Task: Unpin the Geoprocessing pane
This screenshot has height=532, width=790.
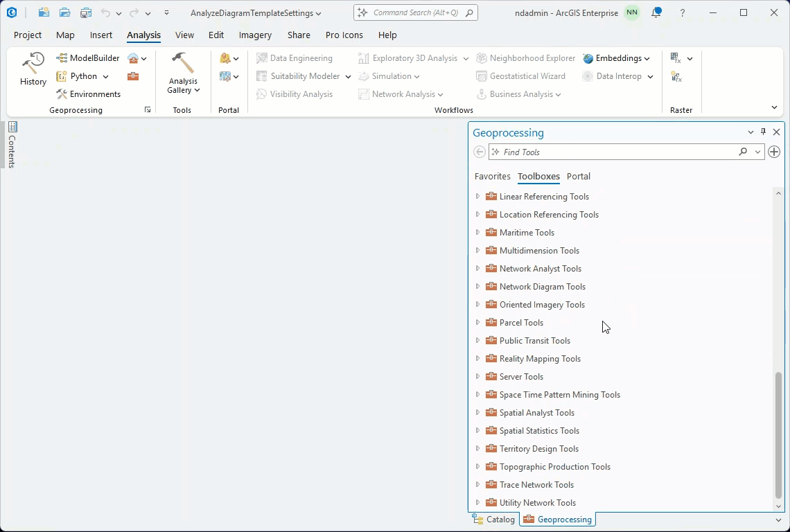Action: (763, 132)
